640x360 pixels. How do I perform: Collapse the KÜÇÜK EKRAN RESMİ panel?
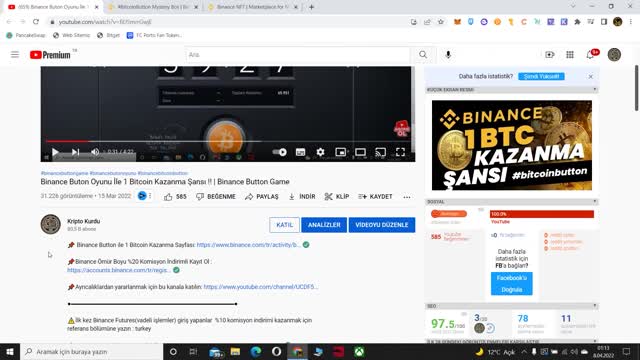click(x=595, y=89)
